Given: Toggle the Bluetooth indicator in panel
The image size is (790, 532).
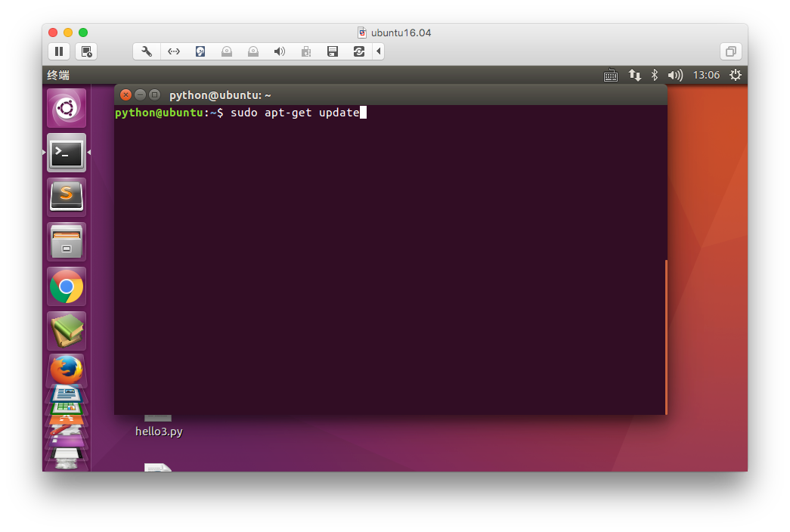Looking at the screenshot, I should coord(655,76).
